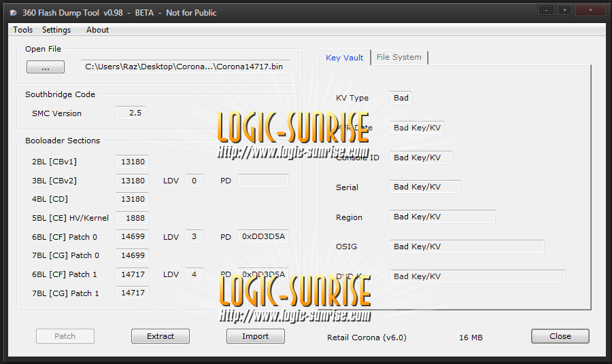Screen dimensions: 612x364
Task: Click the Region field in Key Vault
Action: [442, 217]
